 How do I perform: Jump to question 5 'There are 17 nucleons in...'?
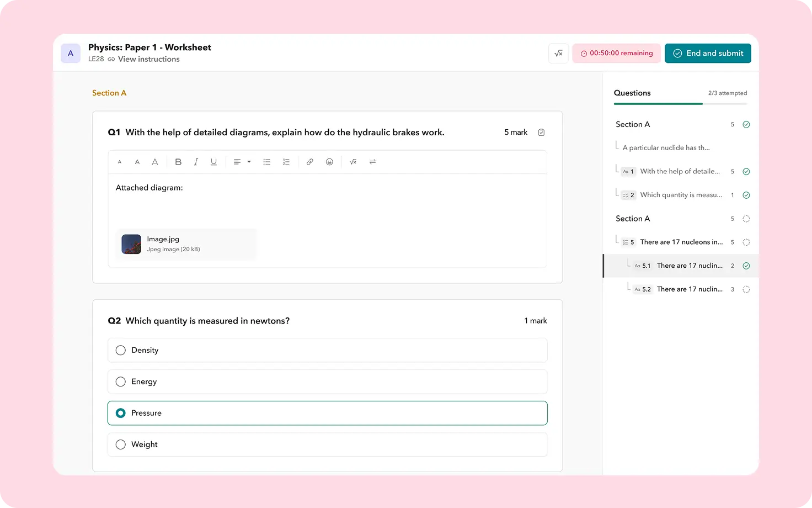point(681,242)
